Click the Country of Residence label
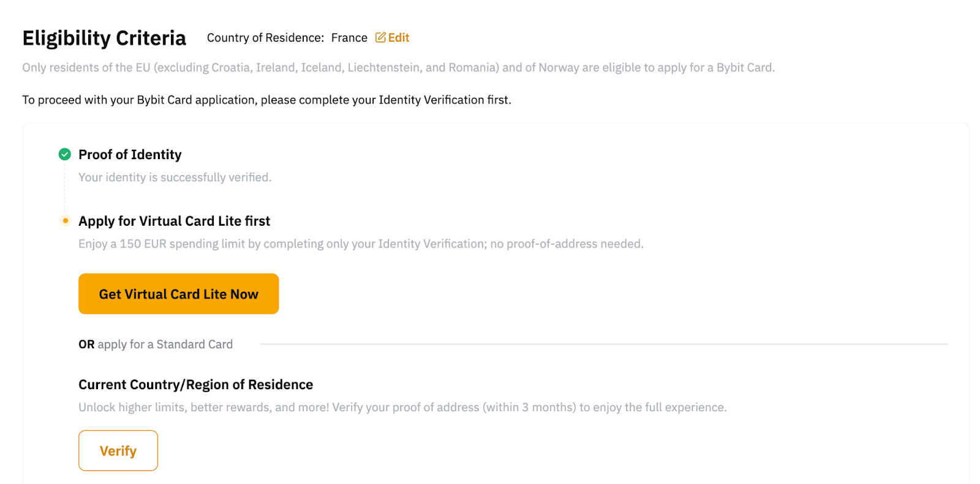 (x=265, y=38)
